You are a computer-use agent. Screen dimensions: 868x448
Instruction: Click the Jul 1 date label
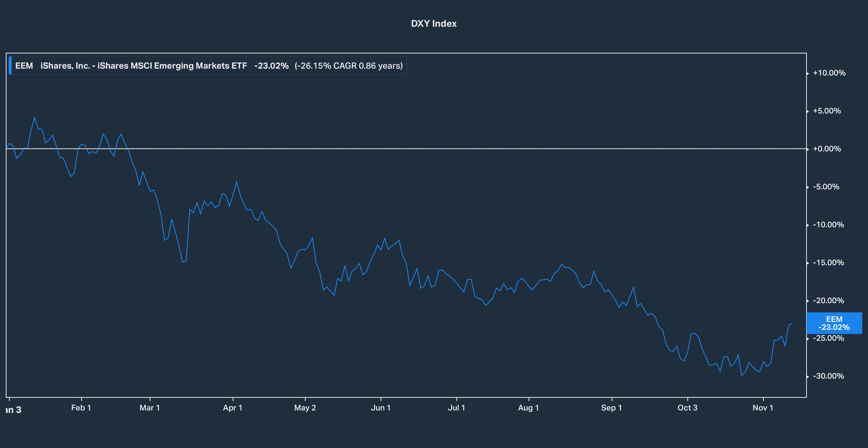[456, 408]
